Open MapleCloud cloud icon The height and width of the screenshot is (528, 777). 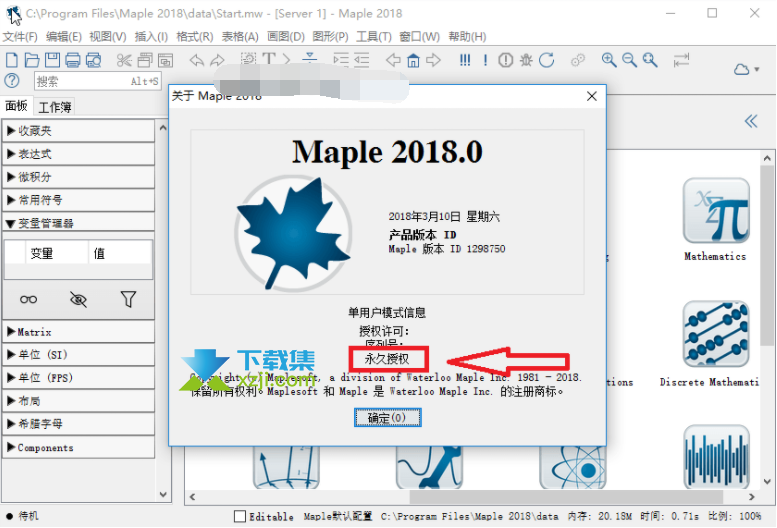coord(741,69)
